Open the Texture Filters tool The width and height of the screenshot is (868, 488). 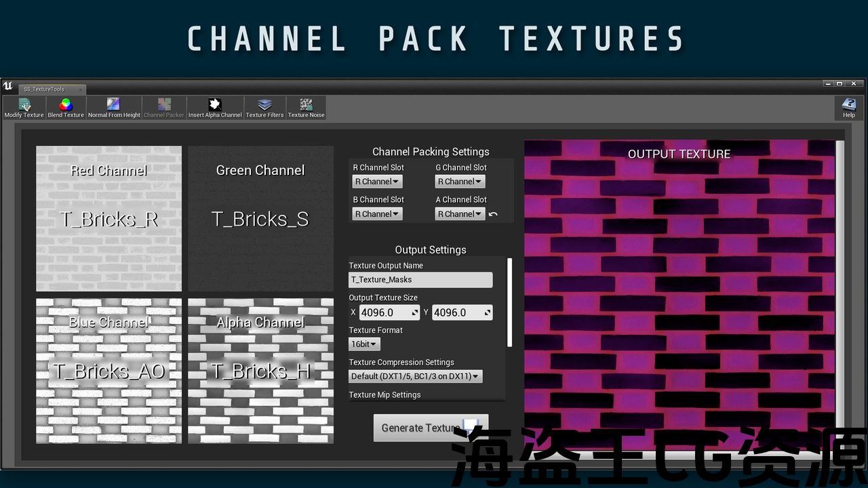click(264, 108)
